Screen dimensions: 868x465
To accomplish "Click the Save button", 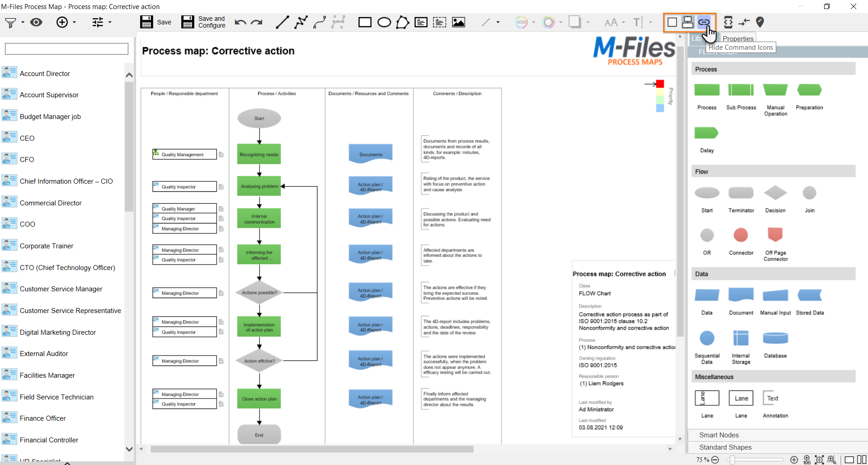I will (x=156, y=22).
